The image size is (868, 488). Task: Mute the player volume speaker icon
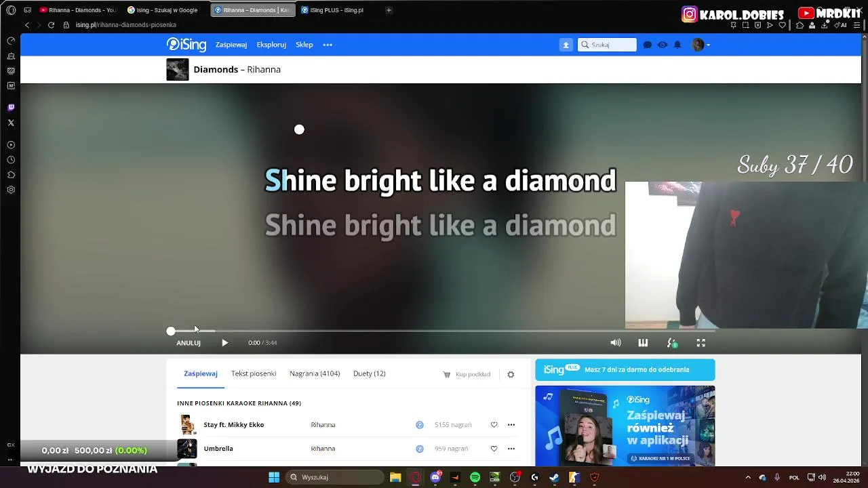616,343
